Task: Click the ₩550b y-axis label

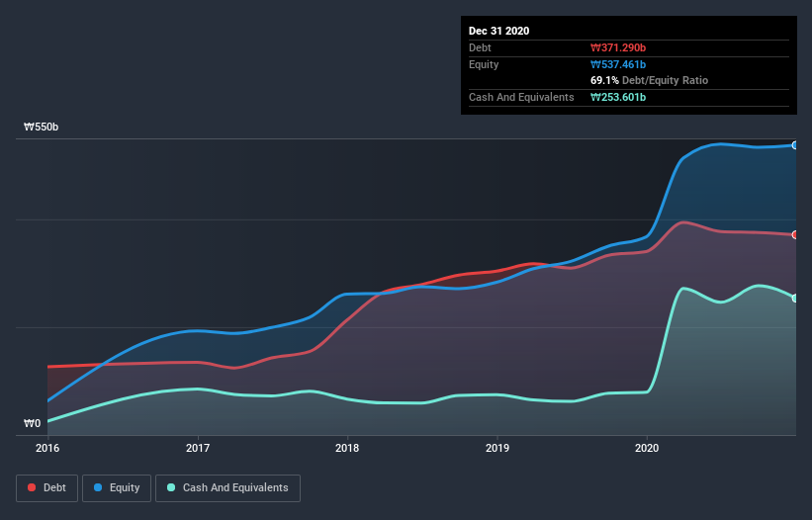Action: coord(41,127)
